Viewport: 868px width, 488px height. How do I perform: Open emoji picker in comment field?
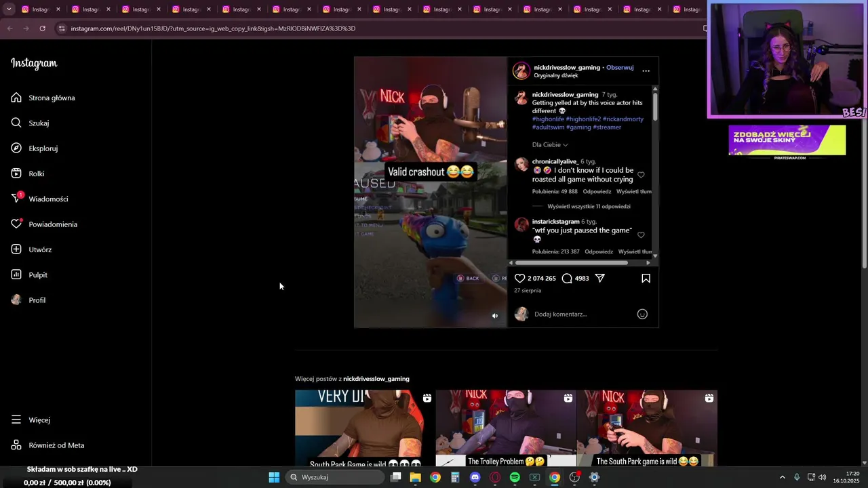pos(642,314)
